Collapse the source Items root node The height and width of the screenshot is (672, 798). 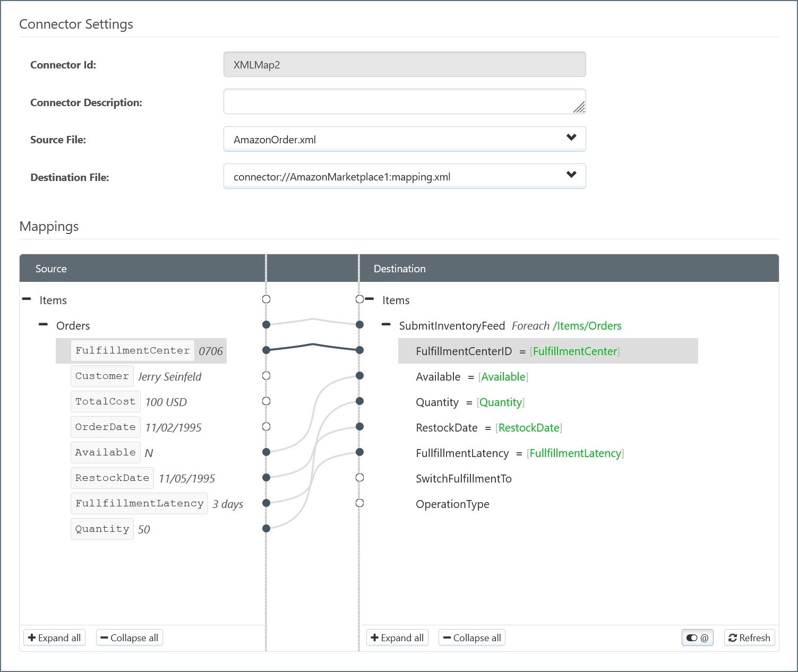(x=27, y=299)
